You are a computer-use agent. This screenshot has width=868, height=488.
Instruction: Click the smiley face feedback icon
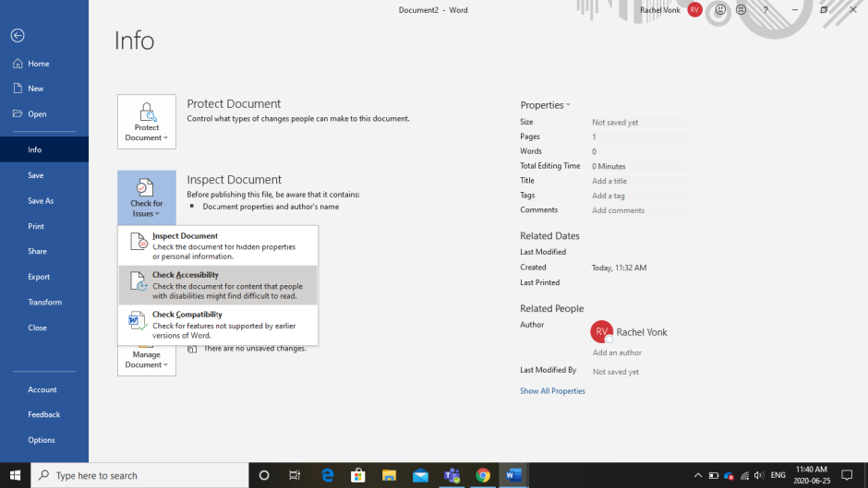[x=720, y=10]
